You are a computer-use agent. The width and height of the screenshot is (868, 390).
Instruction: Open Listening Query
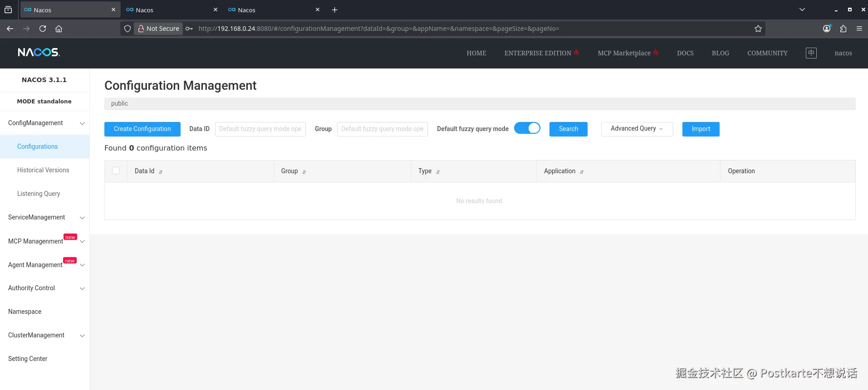click(x=44, y=194)
